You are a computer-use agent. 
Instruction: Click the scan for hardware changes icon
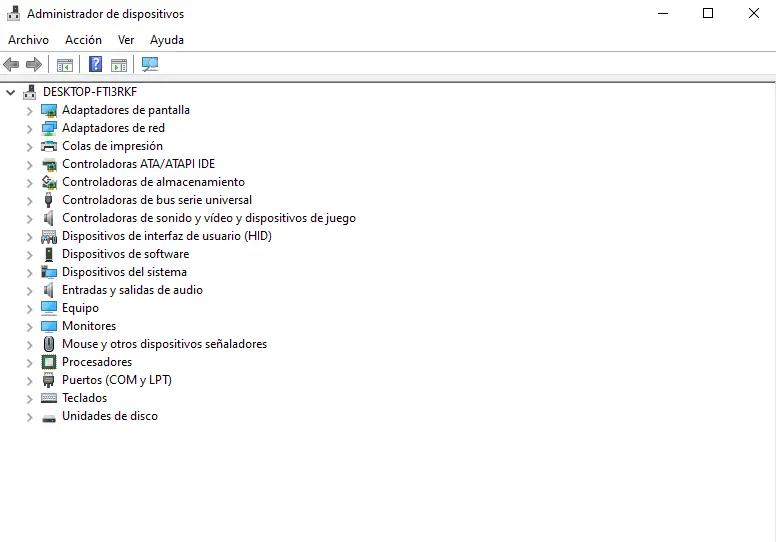(150, 65)
